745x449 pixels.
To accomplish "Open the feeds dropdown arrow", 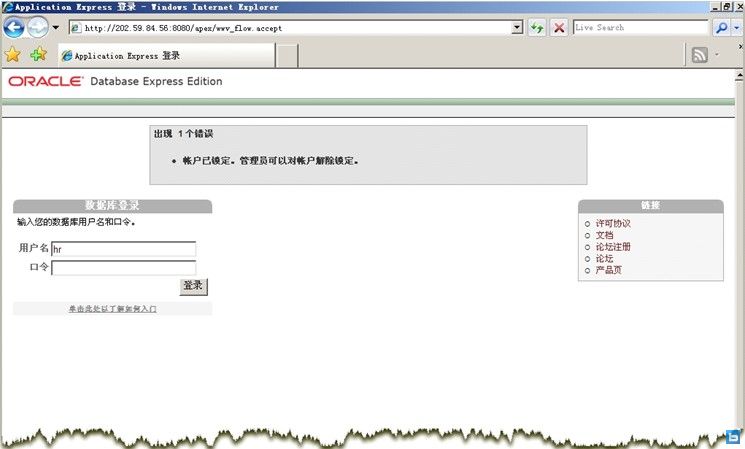I will click(x=717, y=55).
